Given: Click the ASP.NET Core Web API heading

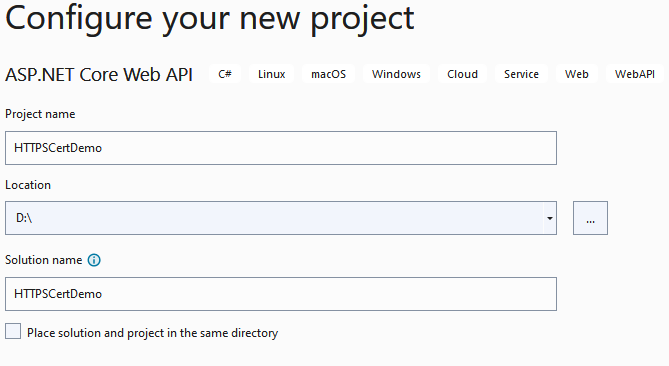Looking at the screenshot, I should [99, 74].
